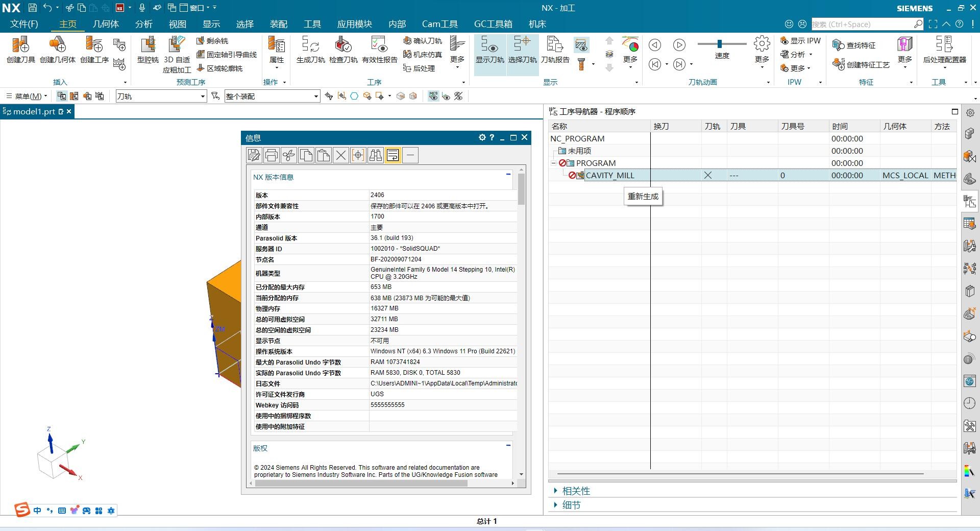This screenshot has height=531, width=980.
Task: Open Tool Path Report (刀轨报告)
Action: coord(555,50)
